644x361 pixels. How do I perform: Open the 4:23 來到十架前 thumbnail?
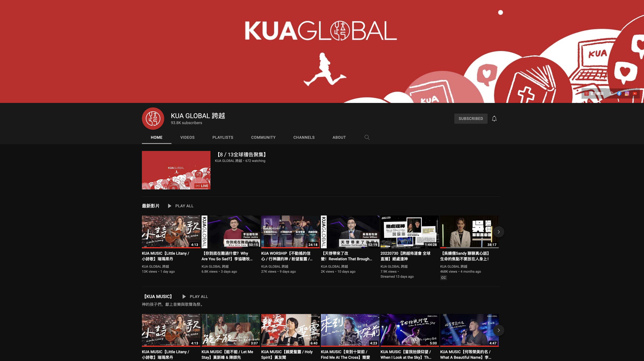click(x=350, y=330)
